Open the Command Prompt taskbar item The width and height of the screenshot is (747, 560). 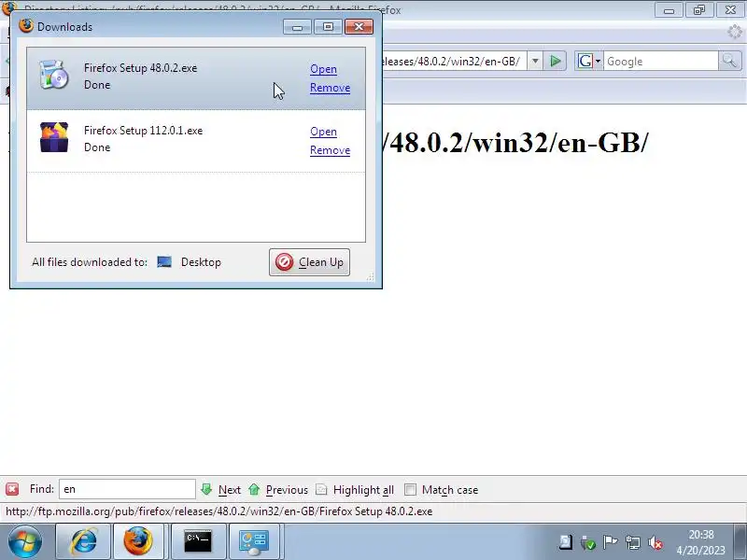coord(198,541)
